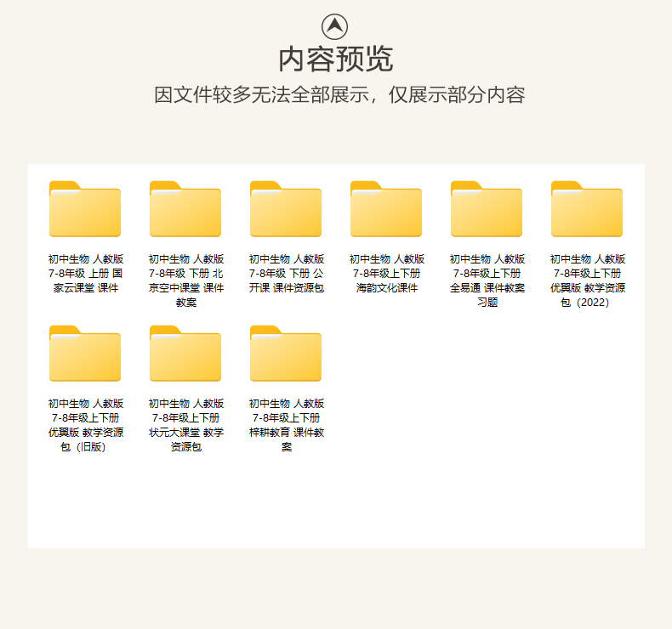This screenshot has width=672, height=629.
Task: Select the folder label ending 国家云课堂 课件
Action: [86, 273]
